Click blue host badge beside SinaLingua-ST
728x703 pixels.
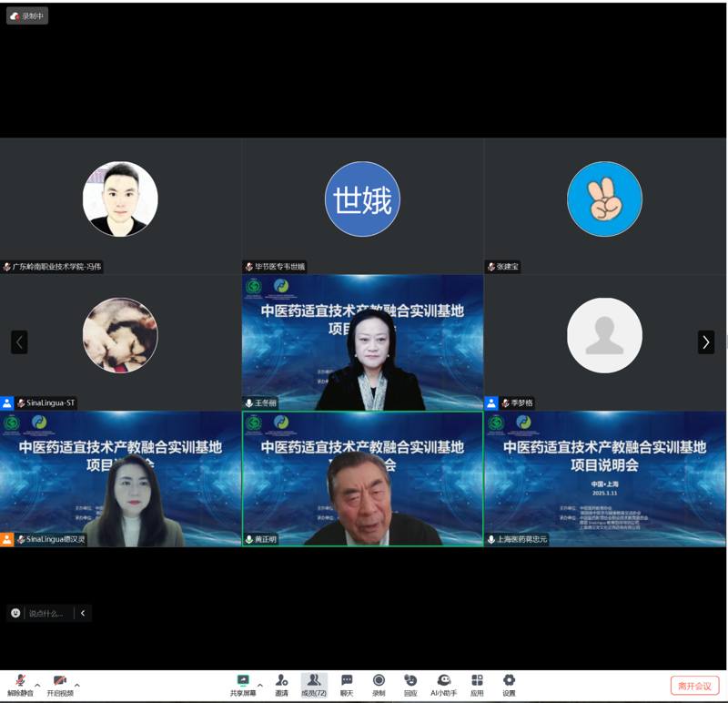[x=7, y=402]
